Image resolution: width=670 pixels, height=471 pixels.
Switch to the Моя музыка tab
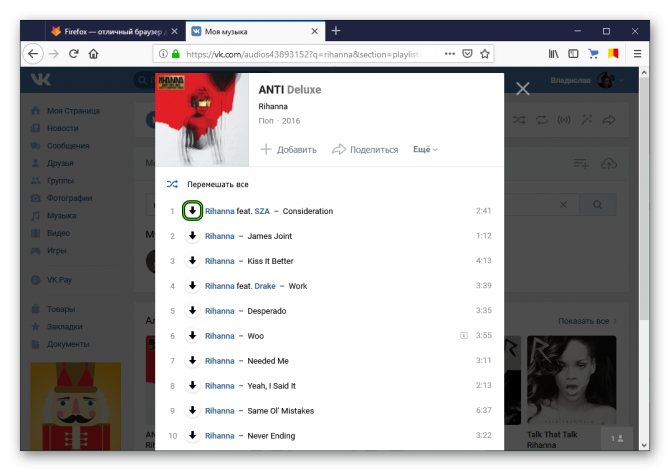tap(255, 32)
